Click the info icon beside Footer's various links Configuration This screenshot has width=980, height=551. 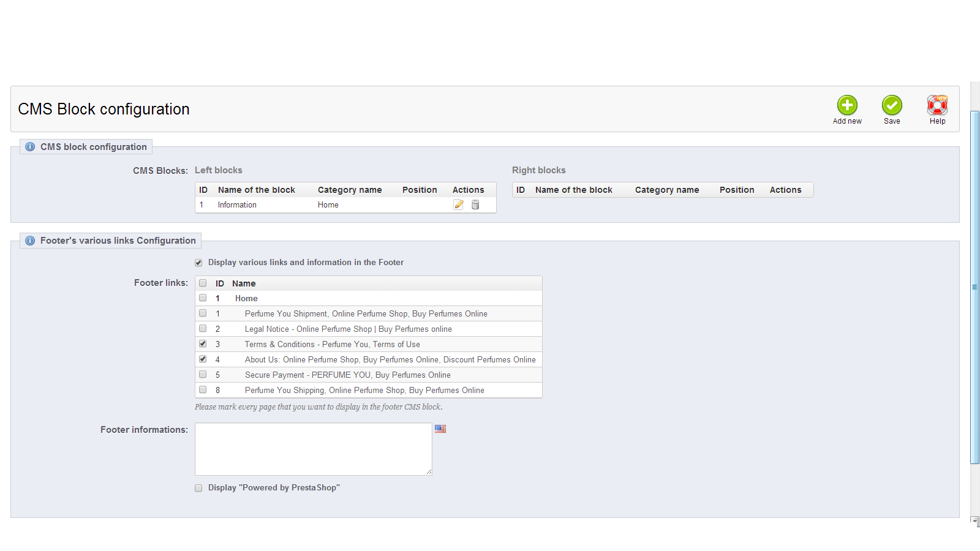(30, 241)
